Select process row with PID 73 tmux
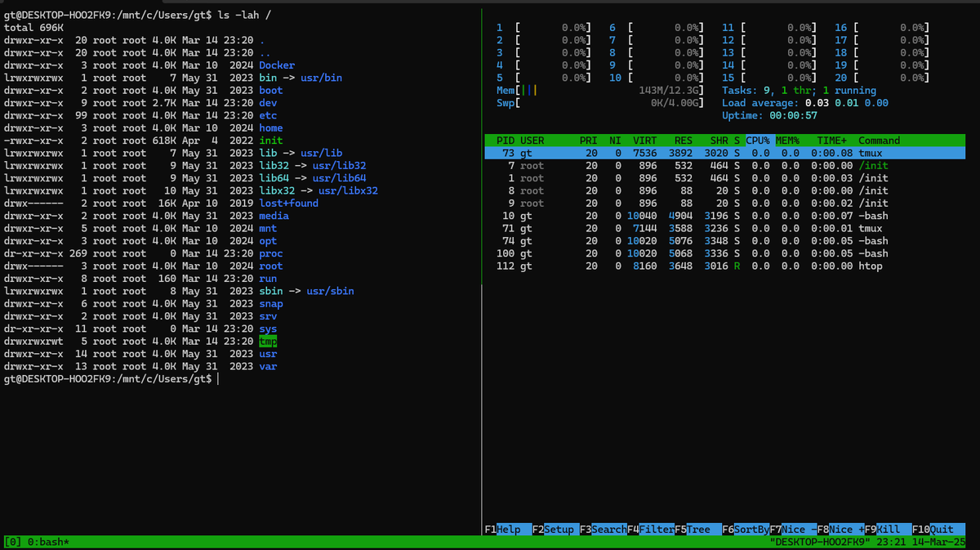Screen dimensions: 980x550 tap(724, 153)
